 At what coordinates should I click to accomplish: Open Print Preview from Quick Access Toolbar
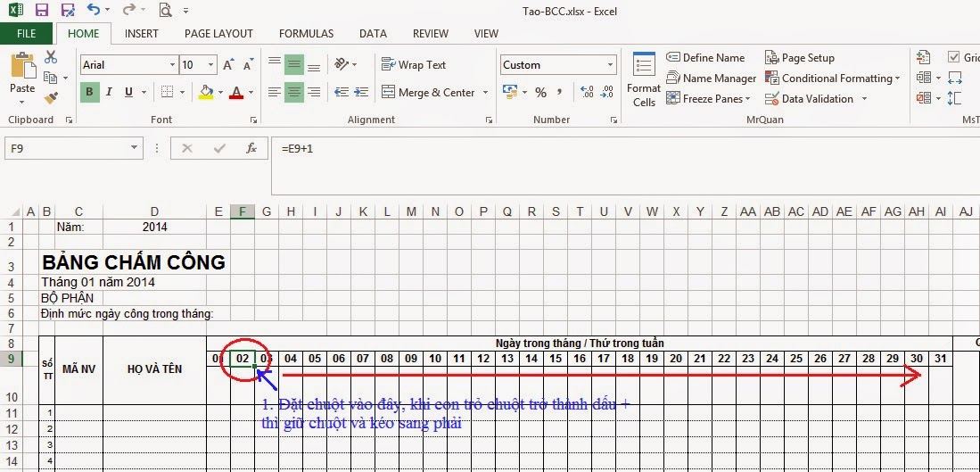tap(165, 10)
